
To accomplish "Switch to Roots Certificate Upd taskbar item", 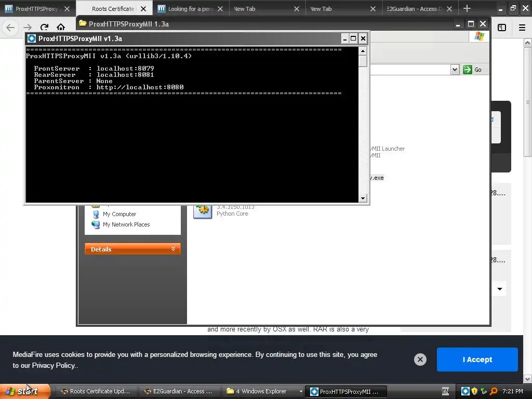I will tap(96, 391).
